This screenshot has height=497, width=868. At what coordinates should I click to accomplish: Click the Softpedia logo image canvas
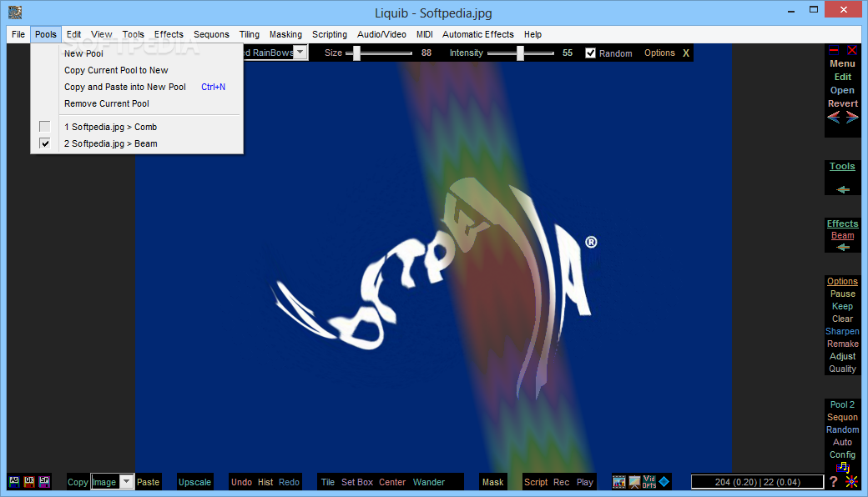click(x=433, y=269)
